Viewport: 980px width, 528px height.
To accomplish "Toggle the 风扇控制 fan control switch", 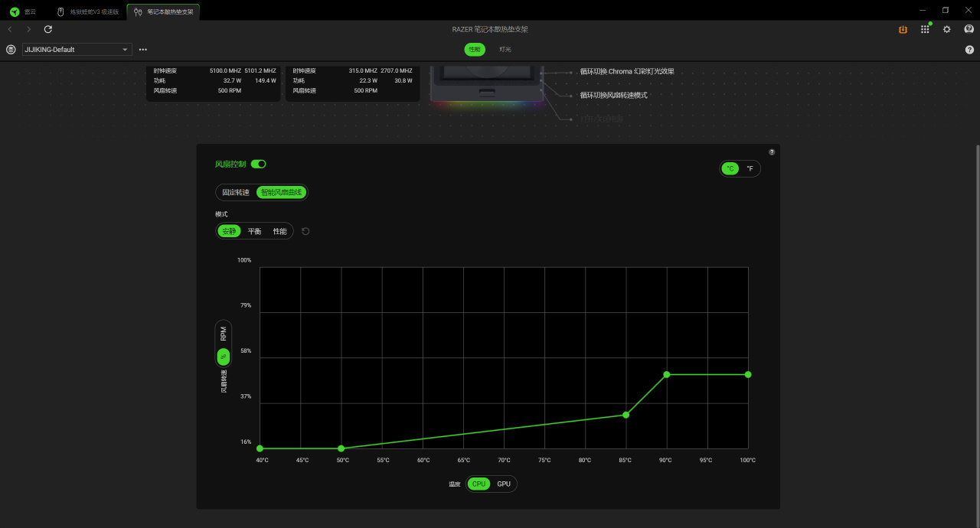I will [x=259, y=164].
